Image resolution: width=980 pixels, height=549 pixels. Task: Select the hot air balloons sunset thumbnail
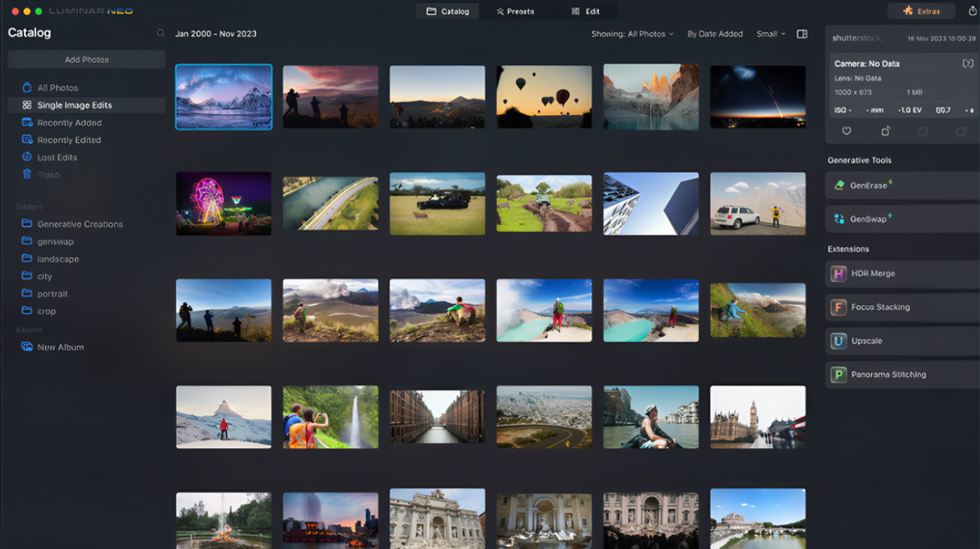point(544,96)
